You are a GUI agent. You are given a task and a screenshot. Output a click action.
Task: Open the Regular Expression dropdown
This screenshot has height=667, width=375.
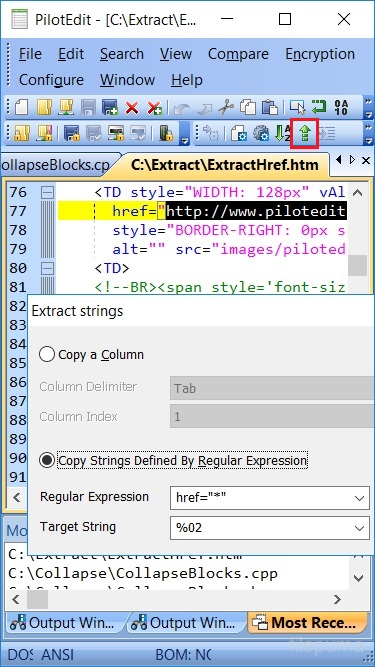(x=359, y=498)
